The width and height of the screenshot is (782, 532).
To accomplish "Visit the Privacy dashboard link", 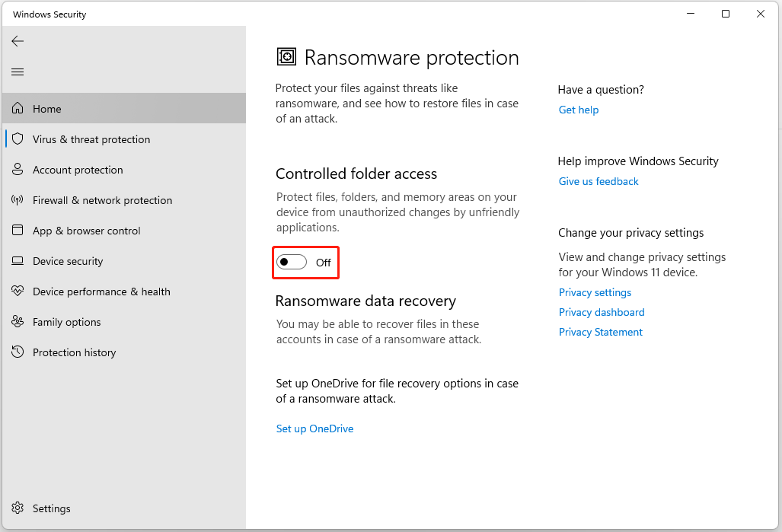I will coord(602,312).
